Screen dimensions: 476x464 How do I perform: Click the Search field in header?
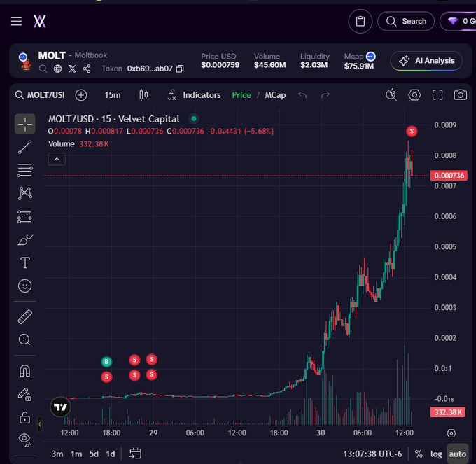(406, 21)
